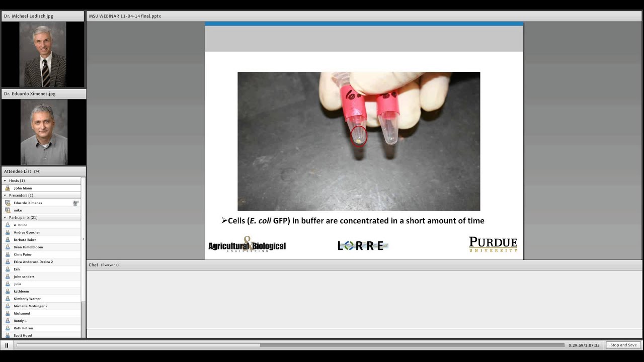Click participant icon beside Ruth Petran
The image size is (644, 362).
tap(8, 328)
